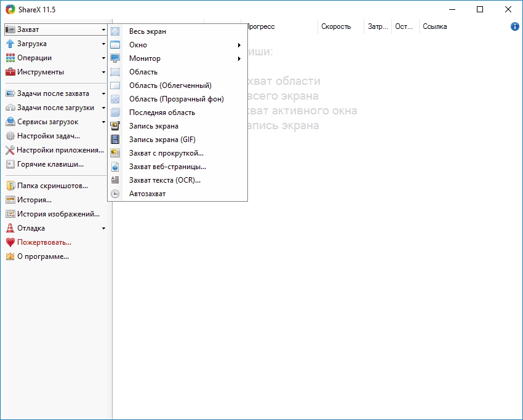The height and width of the screenshot is (420, 523).
Task: Open Захват текста (OCR)... menu item
Action: (177, 180)
